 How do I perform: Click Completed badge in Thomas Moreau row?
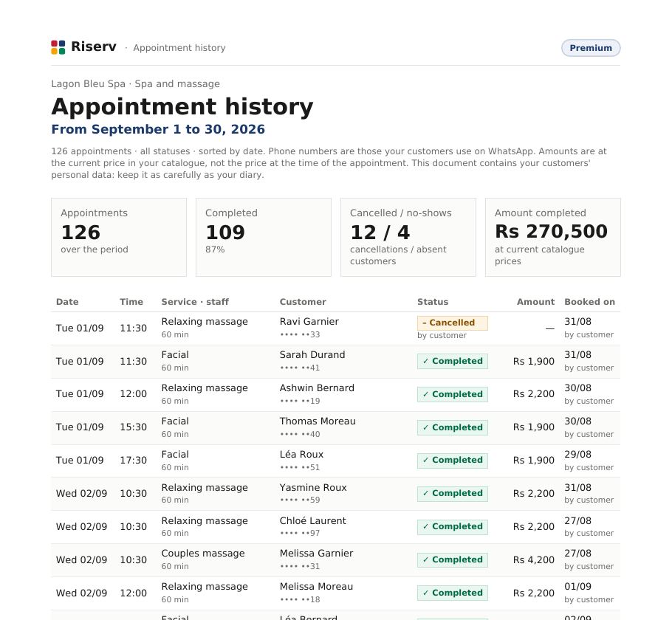[453, 427]
